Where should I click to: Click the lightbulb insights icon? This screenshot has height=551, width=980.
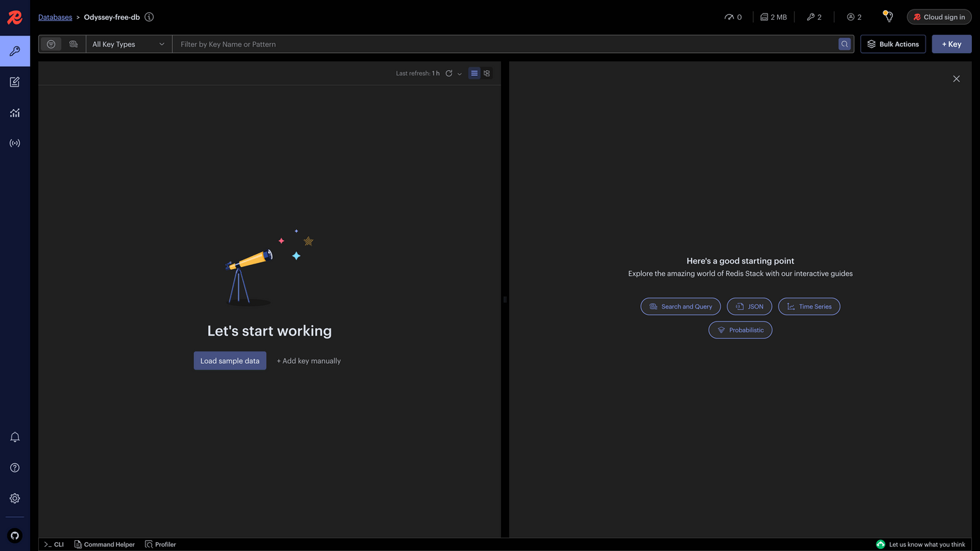coord(888,16)
